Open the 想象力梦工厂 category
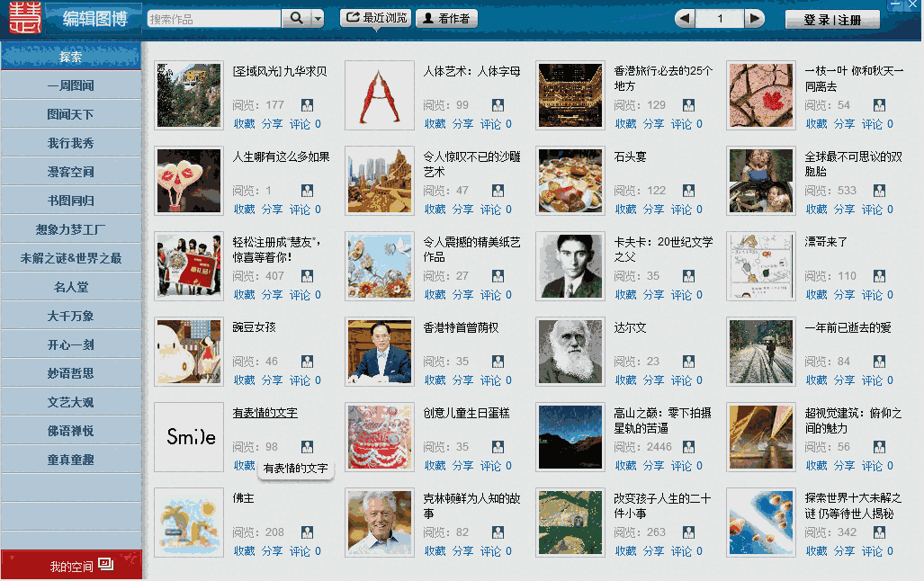924x581 pixels. click(71, 230)
